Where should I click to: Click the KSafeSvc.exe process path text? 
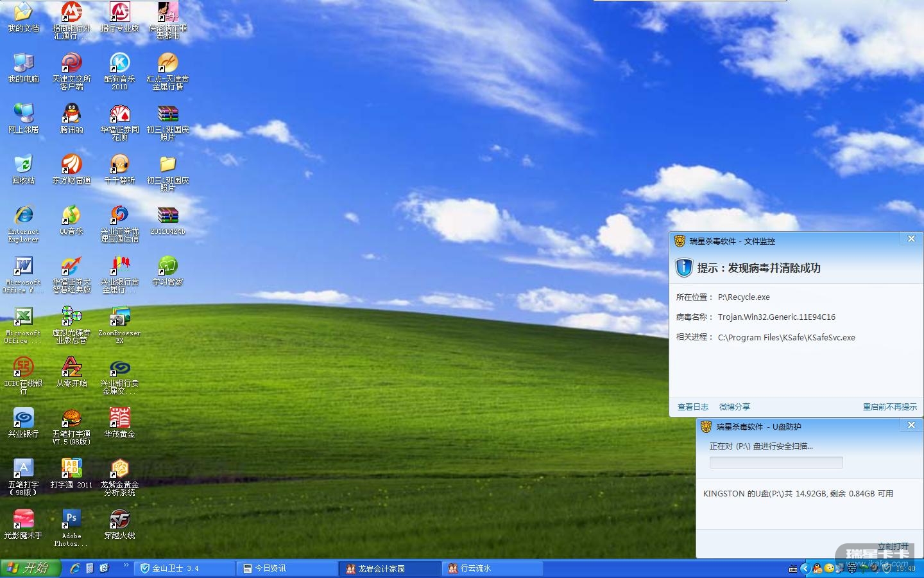(x=787, y=338)
